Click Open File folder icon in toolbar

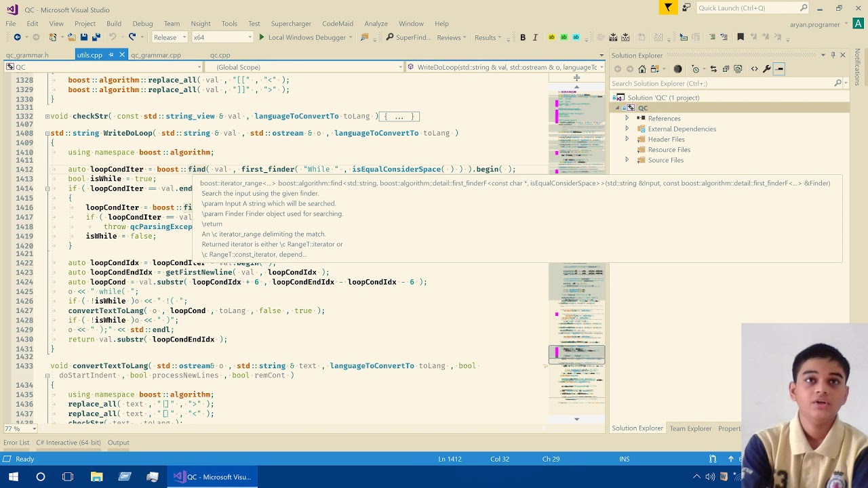coord(71,37)
